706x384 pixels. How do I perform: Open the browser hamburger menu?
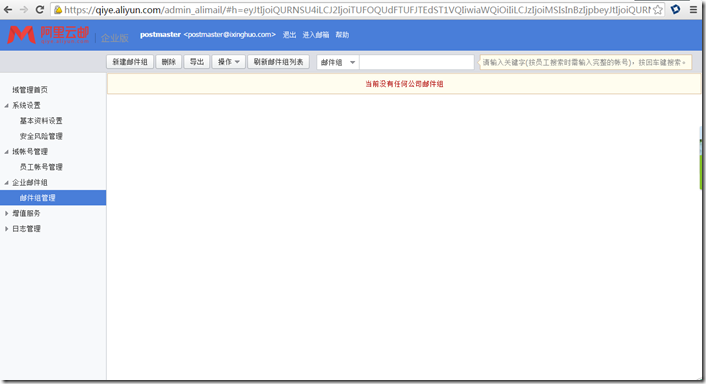(693, 9)
